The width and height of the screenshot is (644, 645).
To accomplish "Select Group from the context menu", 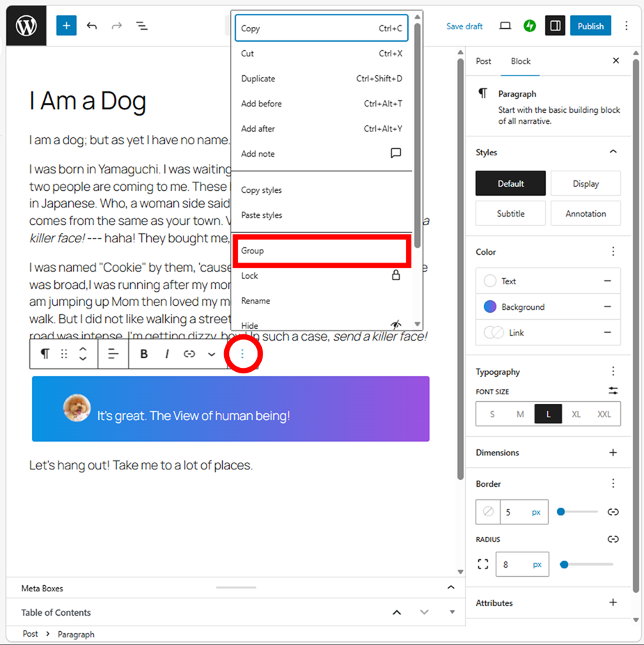I will [x=322, y=251].
